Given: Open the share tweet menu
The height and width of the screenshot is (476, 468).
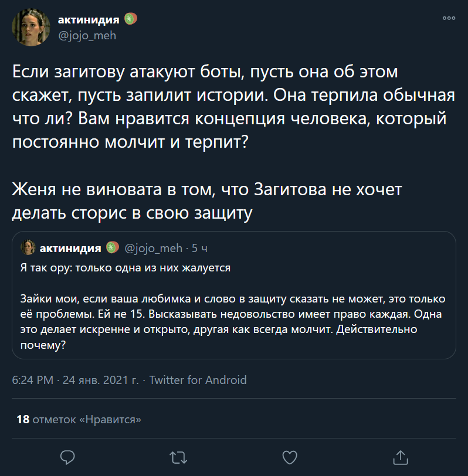Looking at the screenshot, I should pos(399,456).
